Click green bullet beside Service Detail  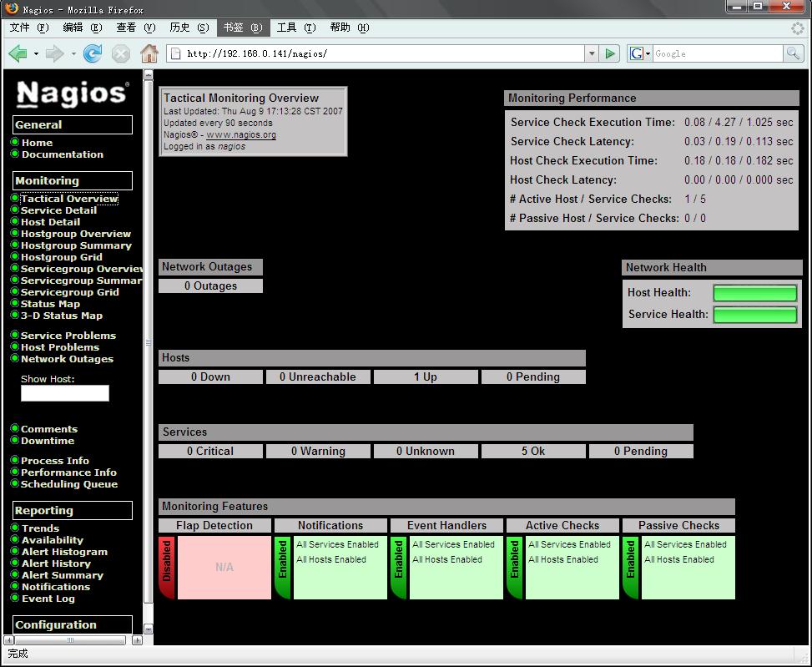tap(15, 210)
